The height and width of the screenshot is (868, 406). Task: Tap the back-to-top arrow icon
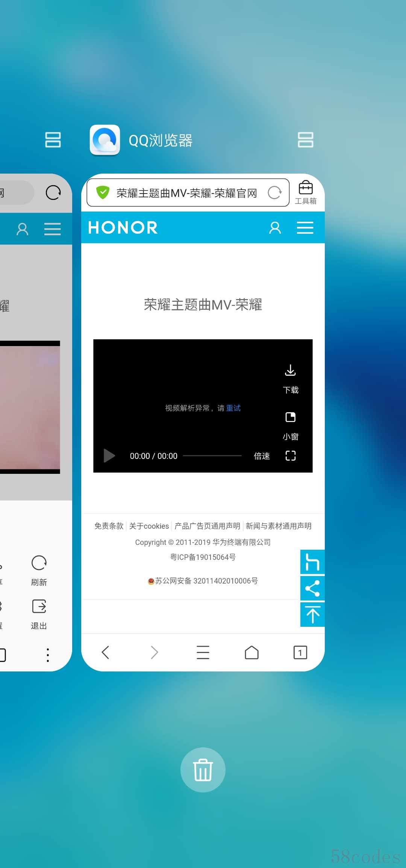pyautogui.click(x=312, y=615)
